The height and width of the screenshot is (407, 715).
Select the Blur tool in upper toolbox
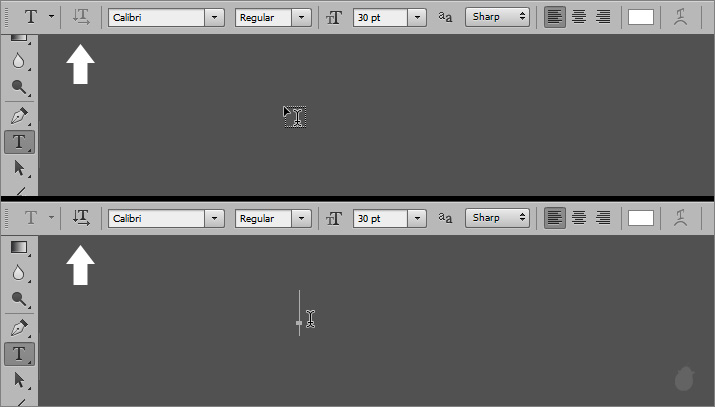click(x=19, y=60)
